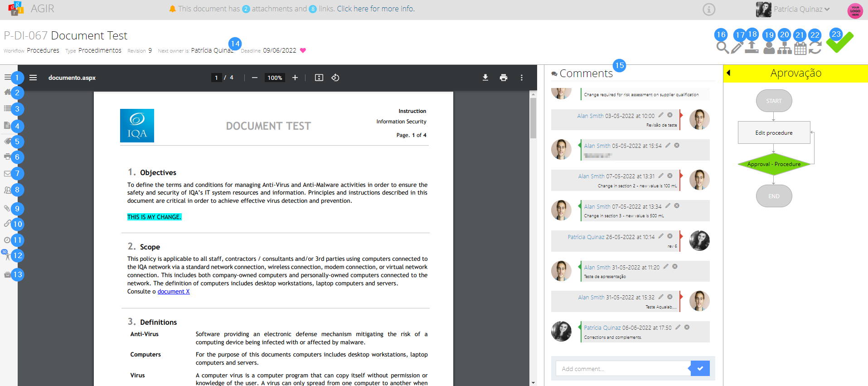Select the Edit procedure workflow step
The image size is (868, 386).
click(774, 132)
